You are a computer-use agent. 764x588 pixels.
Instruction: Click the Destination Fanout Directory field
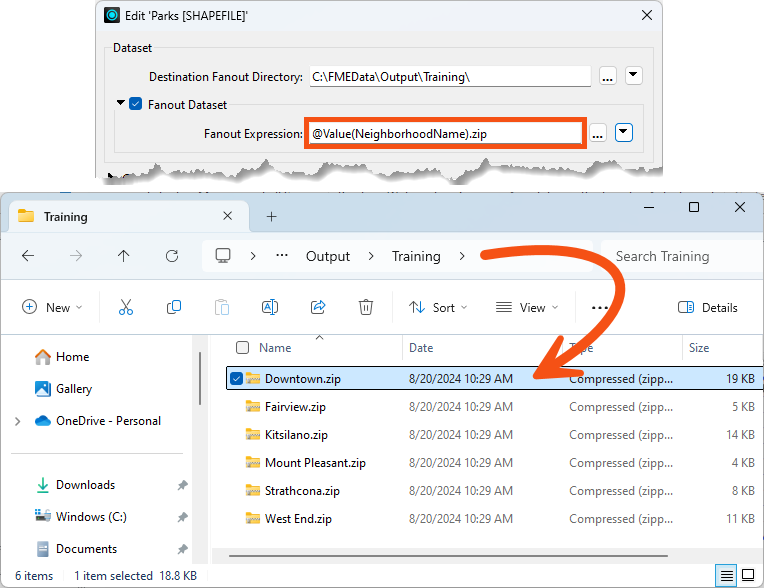[x=450, y=76]
